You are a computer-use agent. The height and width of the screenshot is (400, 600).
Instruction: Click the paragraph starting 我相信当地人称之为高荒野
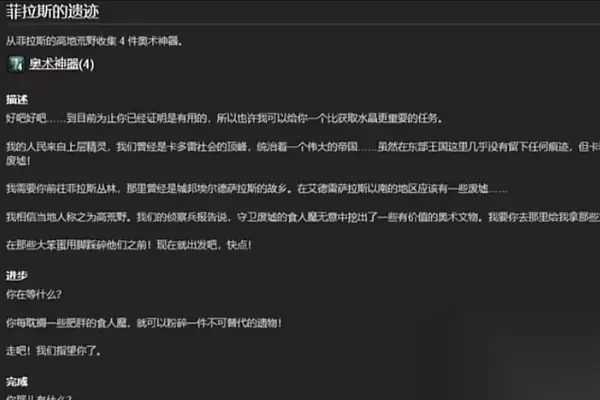pos(303,217)
